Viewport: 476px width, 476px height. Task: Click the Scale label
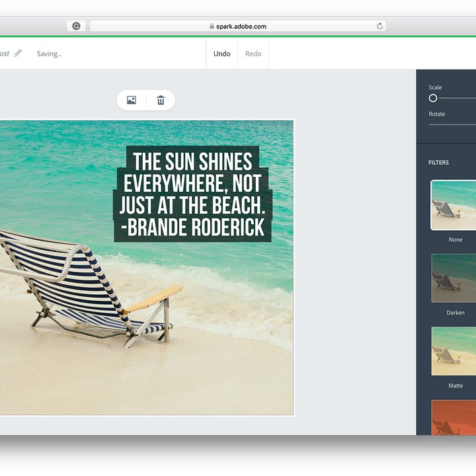pyautogui.click(x=435, y=87)
